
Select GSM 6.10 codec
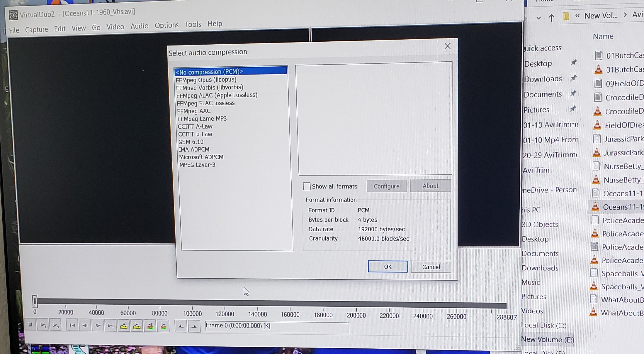[191, 142]
